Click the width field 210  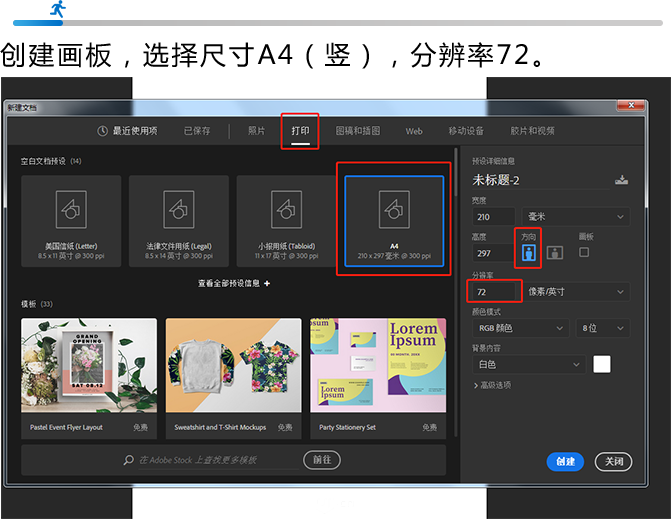(493, 216)
